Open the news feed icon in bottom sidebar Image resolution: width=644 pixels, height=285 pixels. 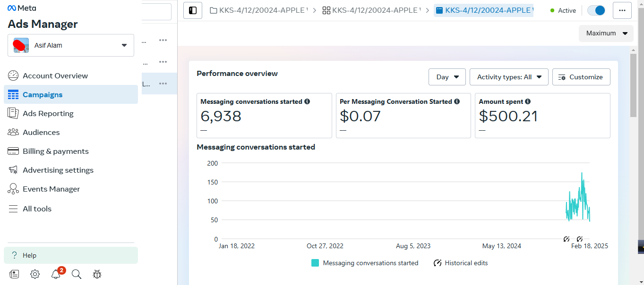coord(14,274)
